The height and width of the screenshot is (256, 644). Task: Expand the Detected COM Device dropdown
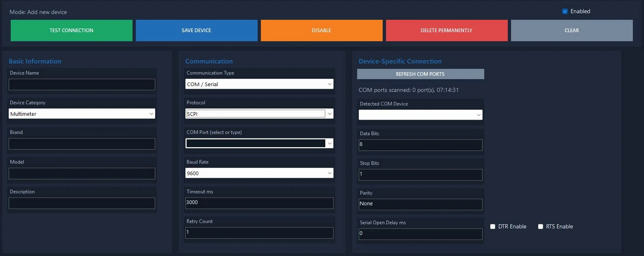[x=420, y=115]
